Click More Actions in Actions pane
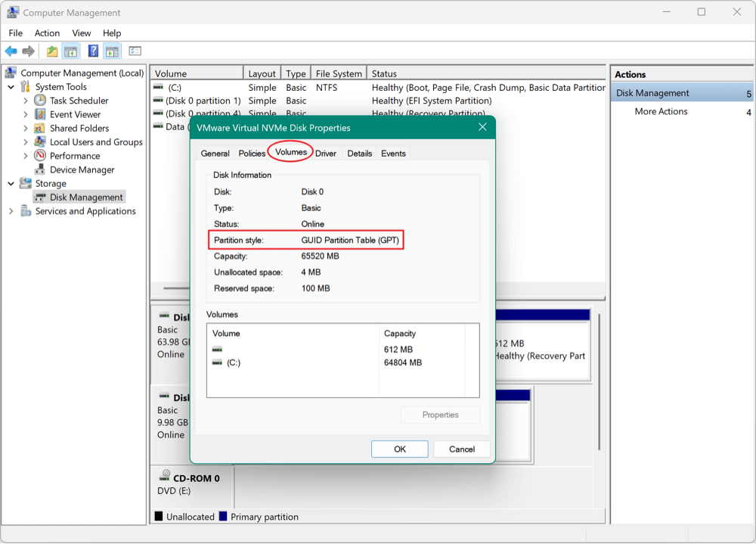The width and height of the screenshot is (756, 544). coord(661,111)
